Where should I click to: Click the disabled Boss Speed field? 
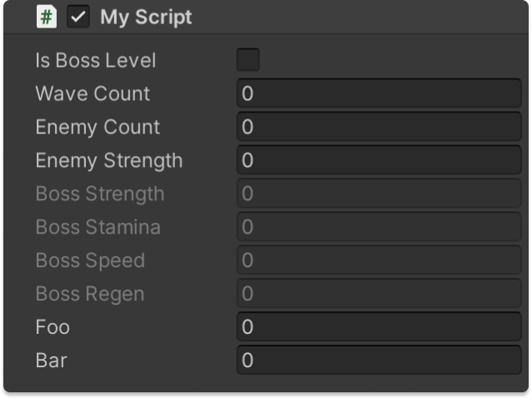(x=379, y=260)
